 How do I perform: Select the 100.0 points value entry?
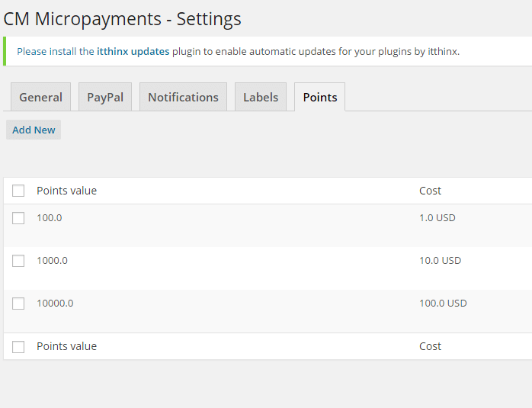pos(50,218)
